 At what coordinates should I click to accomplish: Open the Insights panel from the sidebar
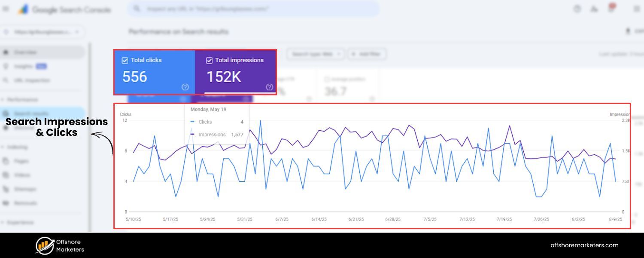(24, 66)
